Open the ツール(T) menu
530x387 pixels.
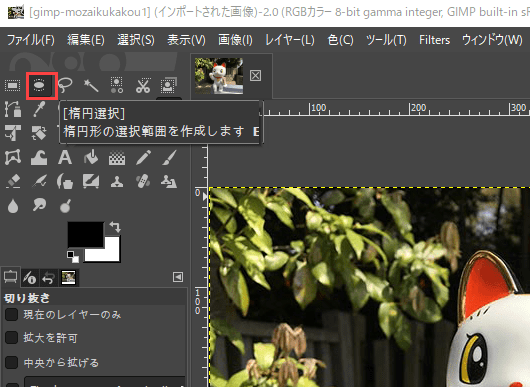click(386, 40)
